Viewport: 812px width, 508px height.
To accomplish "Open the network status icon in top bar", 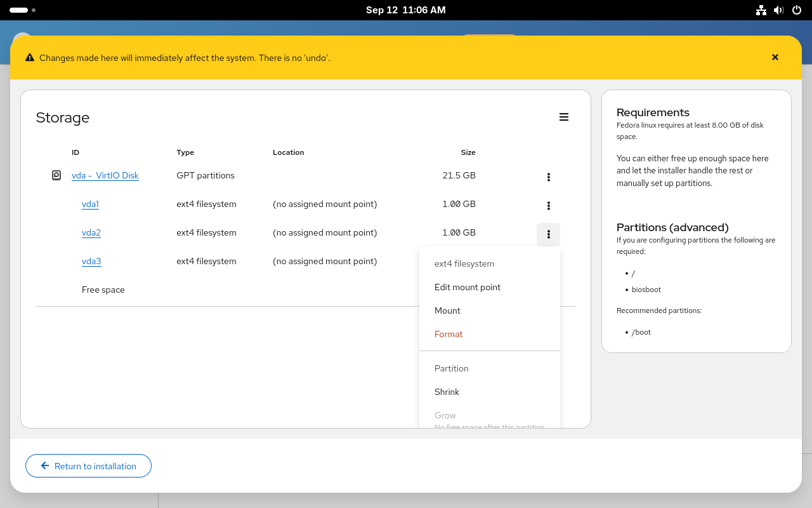I will pos(761,10).
